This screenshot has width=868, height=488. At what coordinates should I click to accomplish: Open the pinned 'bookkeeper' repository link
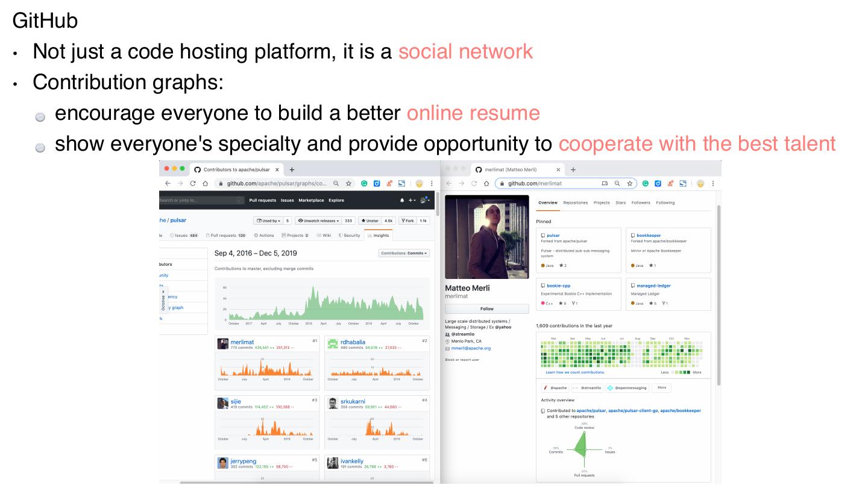click(x=649, y=236)
